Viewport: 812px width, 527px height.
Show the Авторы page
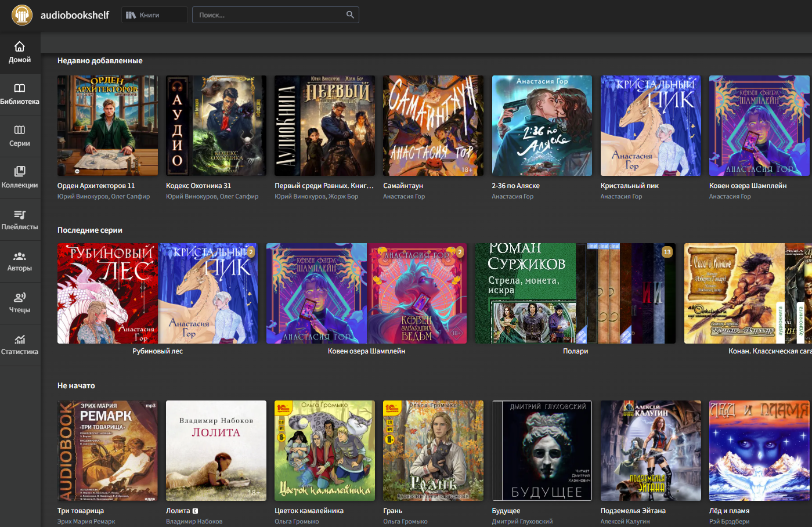click(20, 261)
